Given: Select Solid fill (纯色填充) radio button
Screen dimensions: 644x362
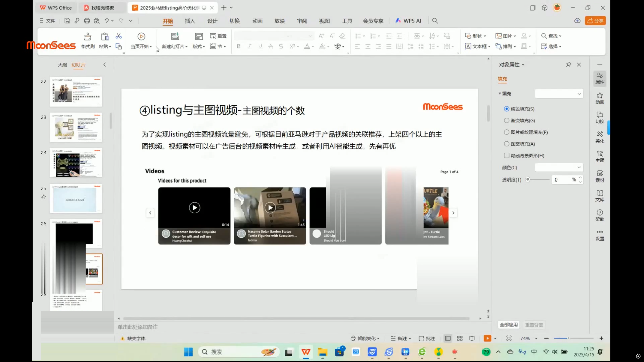Looking at the screenshot, I should (507, 109).
